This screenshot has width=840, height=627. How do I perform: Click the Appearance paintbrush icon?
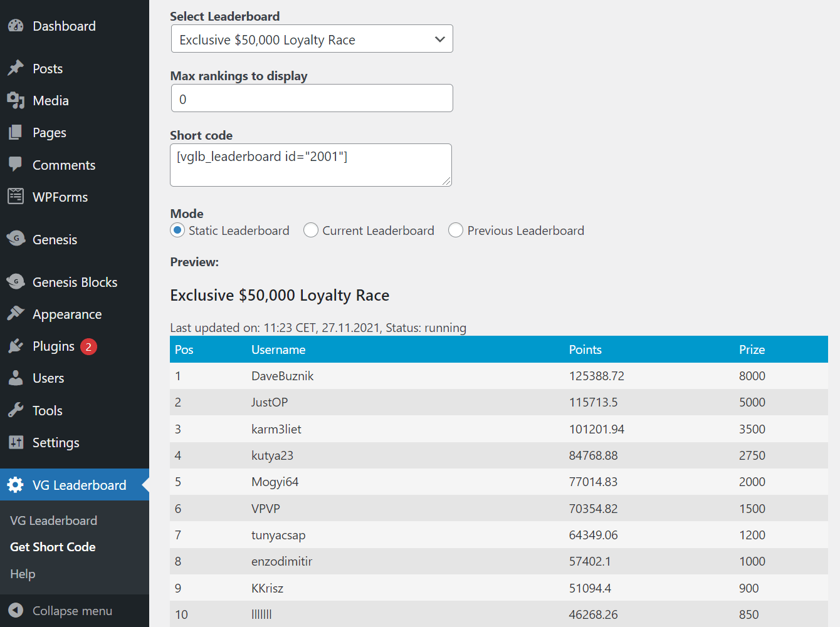click(16, 314)
